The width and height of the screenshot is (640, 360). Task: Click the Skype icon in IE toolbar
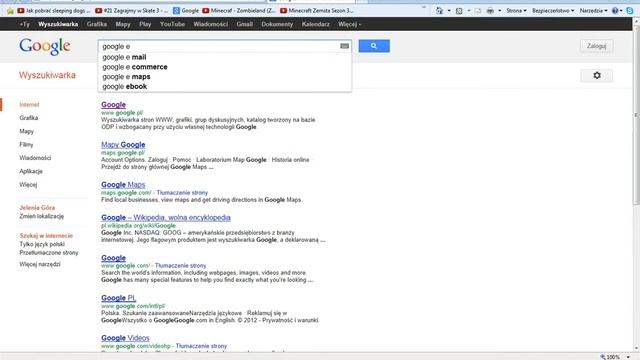pyautogui.click(x=630, y=11)
